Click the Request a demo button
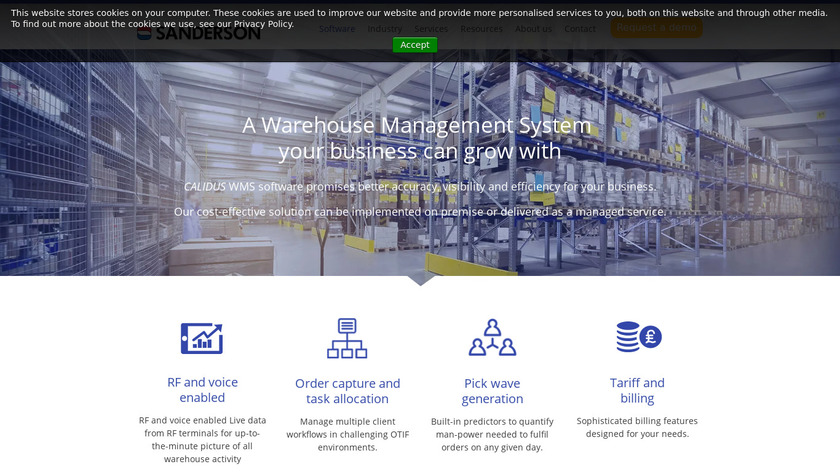Viewport: 840px width, 472px height. (656, 27)
